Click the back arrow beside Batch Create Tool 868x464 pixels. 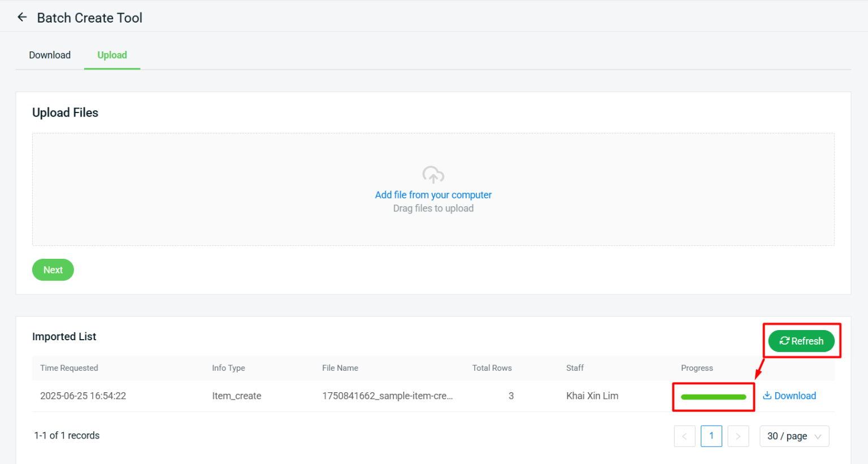coord(21,16)
